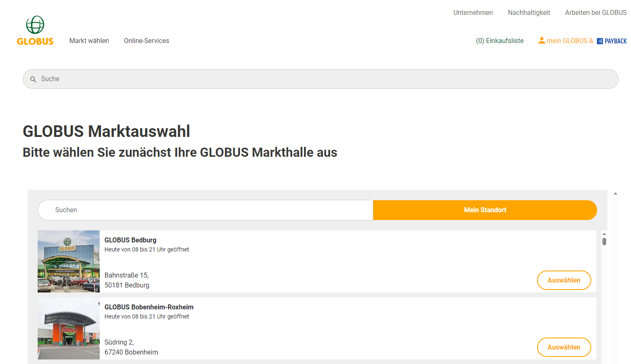
Task: Go to Unternehmen page
Action: [473, 12]
